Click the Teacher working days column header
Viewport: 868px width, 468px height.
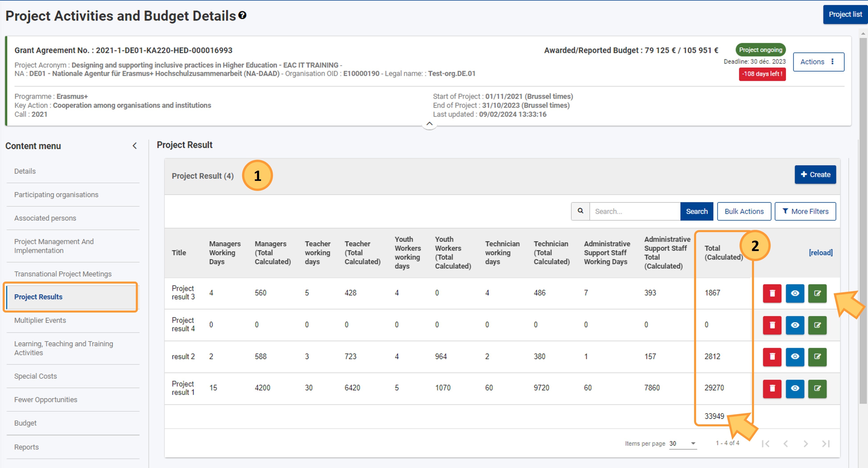(317, 253)
